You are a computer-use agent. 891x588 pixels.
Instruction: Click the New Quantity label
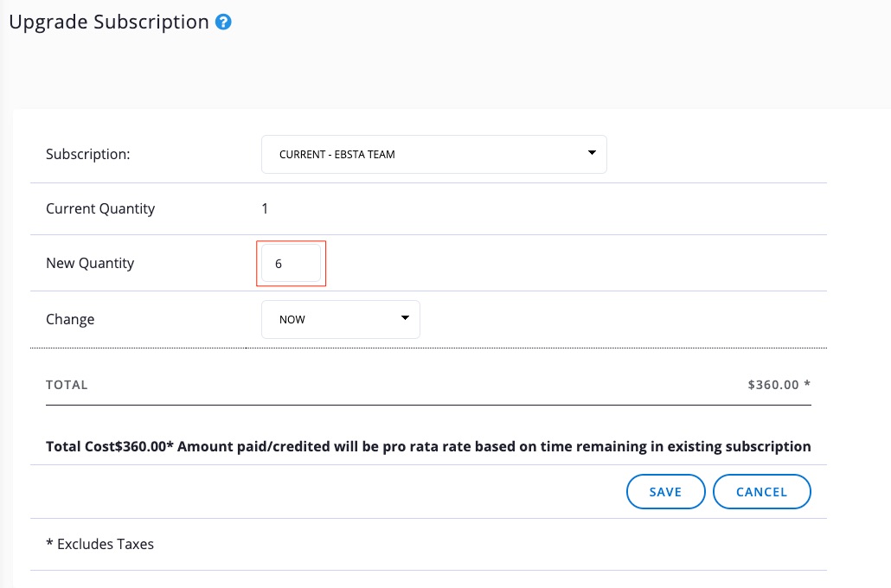90,263
